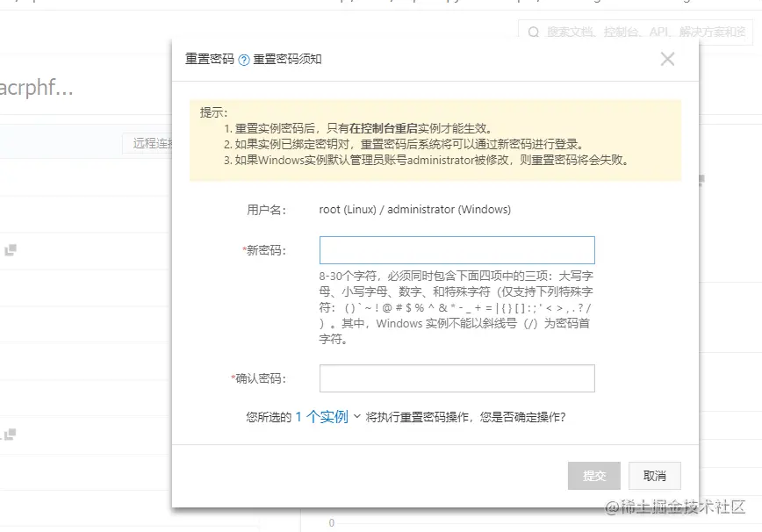762x532 pixels.
Task: Focus the 新密码 input field
Action: 456,250
